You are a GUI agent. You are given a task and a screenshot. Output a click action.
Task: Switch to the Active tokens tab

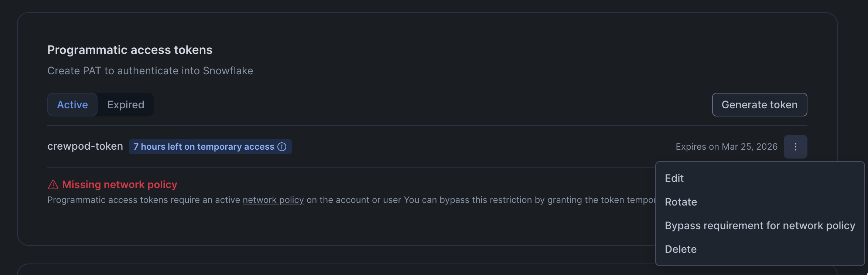72,105
